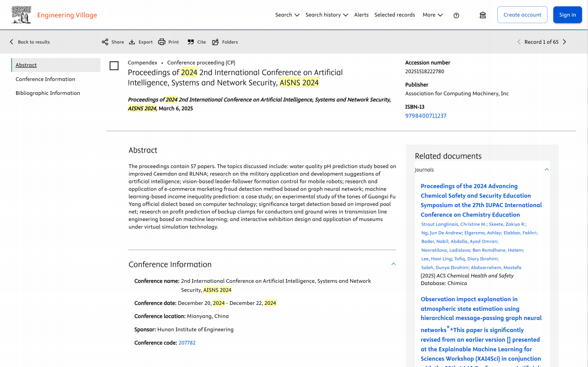Click the Compendex database label
This screenshot has width=588, height=367.
143,63
